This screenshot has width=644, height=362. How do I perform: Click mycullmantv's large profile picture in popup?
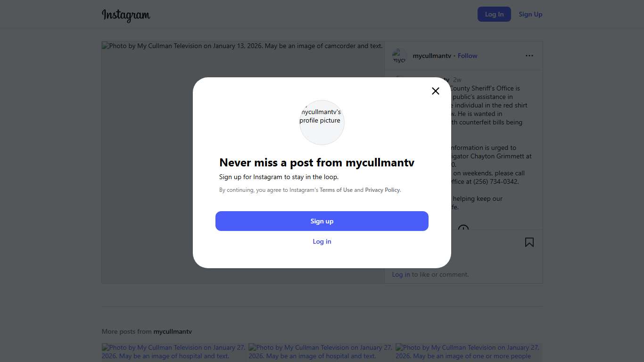(x=322, y=123)
